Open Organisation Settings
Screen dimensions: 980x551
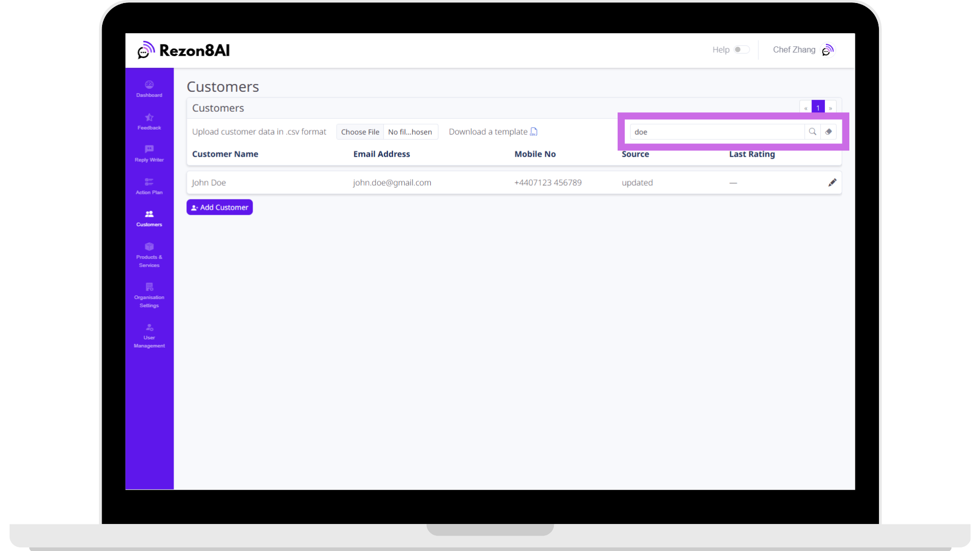pos(149,295)
